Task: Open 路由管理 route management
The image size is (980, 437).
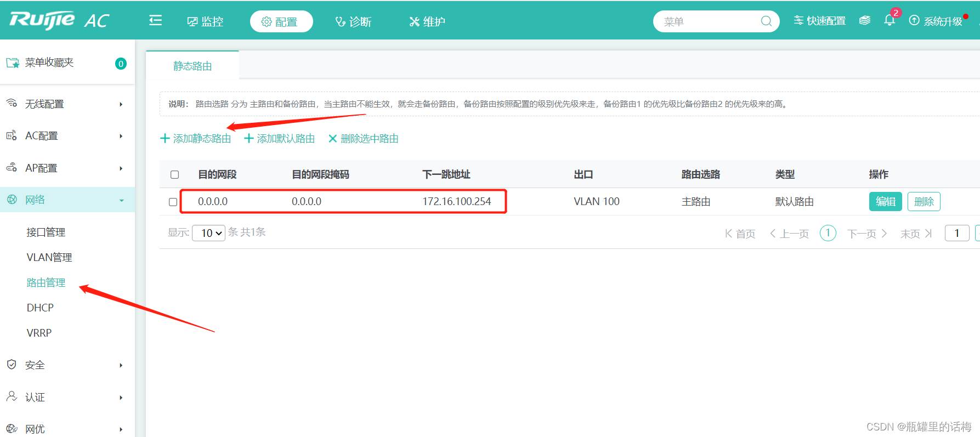Action: (x=46, y=282)
